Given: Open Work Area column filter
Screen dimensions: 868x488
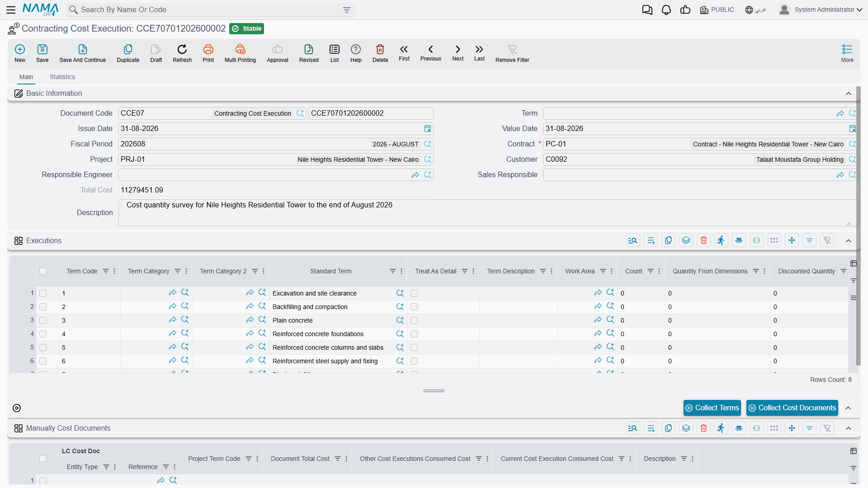Looking at the screenshot, I should point(603,271).
